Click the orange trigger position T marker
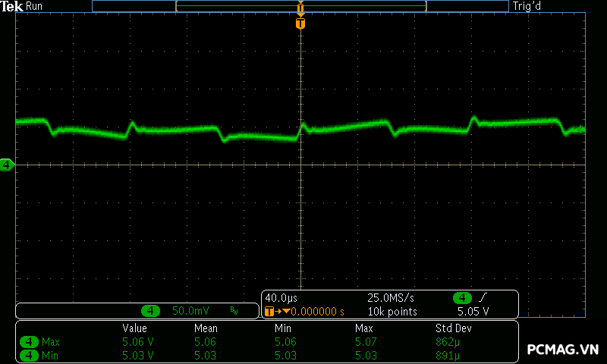 [x=300, y=24]
